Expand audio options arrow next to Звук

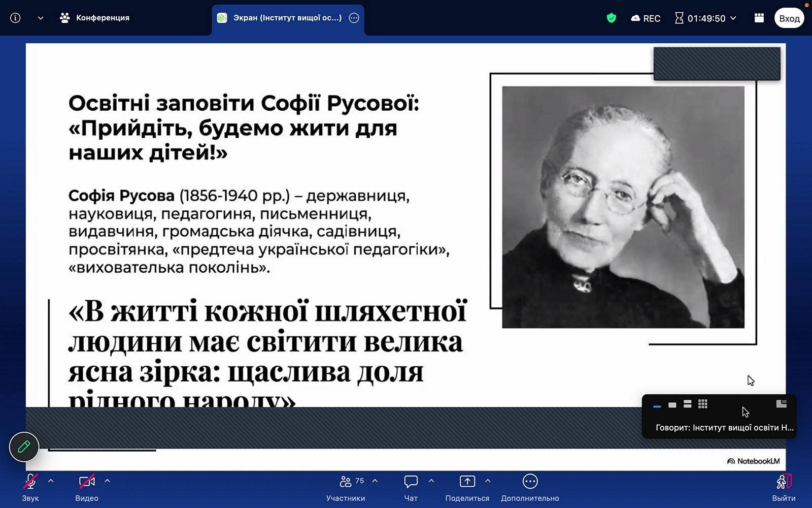(51, 481)
